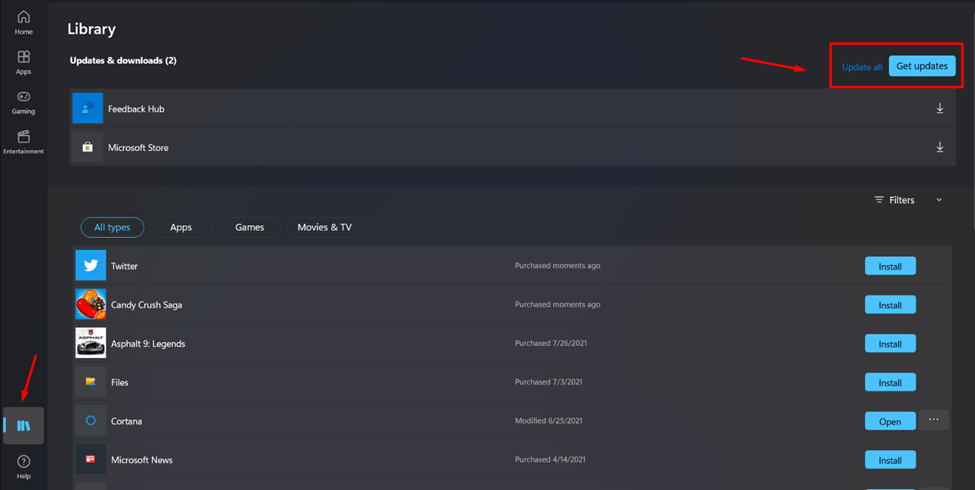Viewport: 975px width, 490px height.
Task: Install Microsoft News
Action: pyautogui.click(x=890, y=460)
